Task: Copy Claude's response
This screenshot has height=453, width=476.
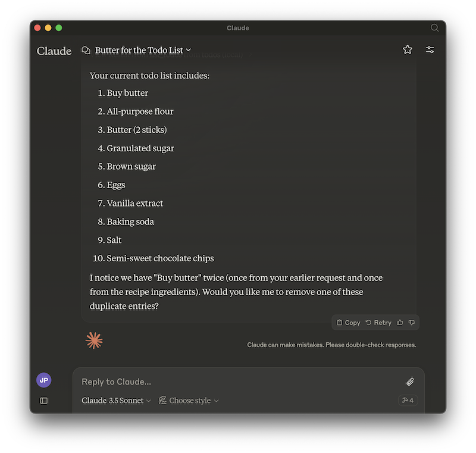Action: click(347, 322)
